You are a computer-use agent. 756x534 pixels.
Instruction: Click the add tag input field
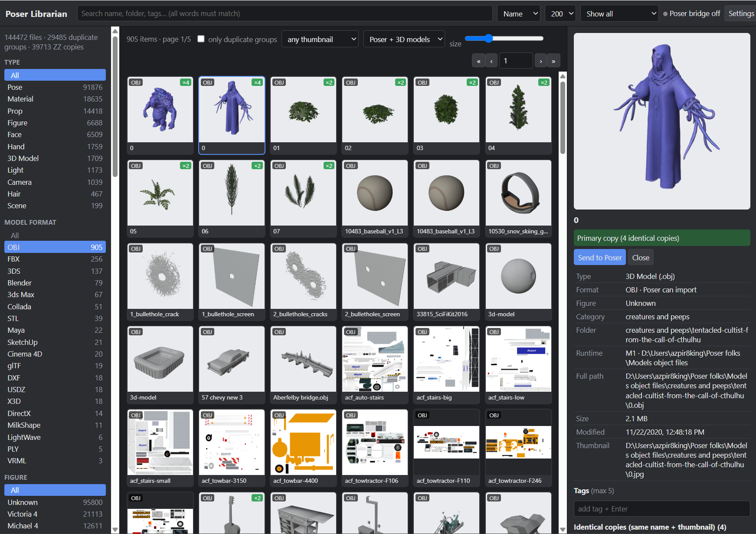coord(662,509)
